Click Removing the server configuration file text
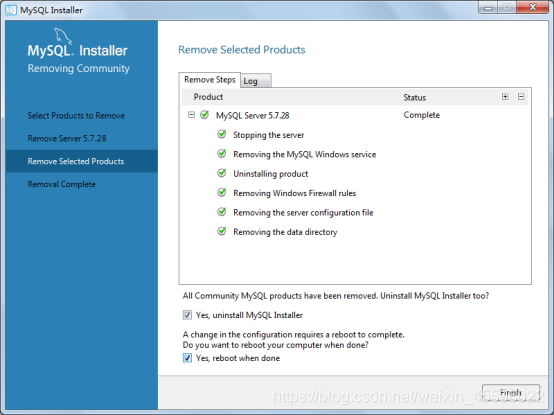554x415 pixels. pos(303,213)
